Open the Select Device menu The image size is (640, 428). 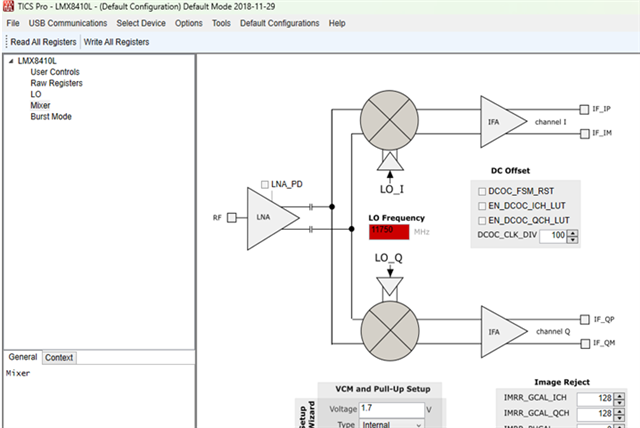141,23
